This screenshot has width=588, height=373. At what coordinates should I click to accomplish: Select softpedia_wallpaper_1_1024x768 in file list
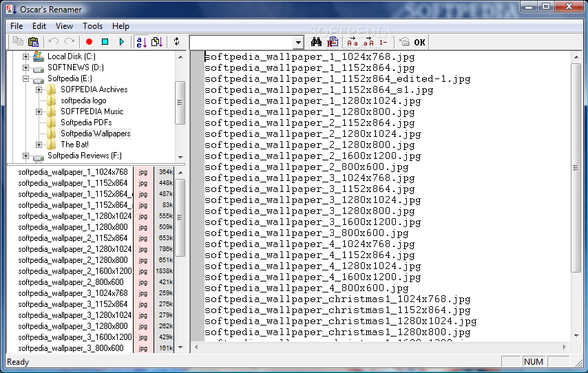tap(73, 172)
